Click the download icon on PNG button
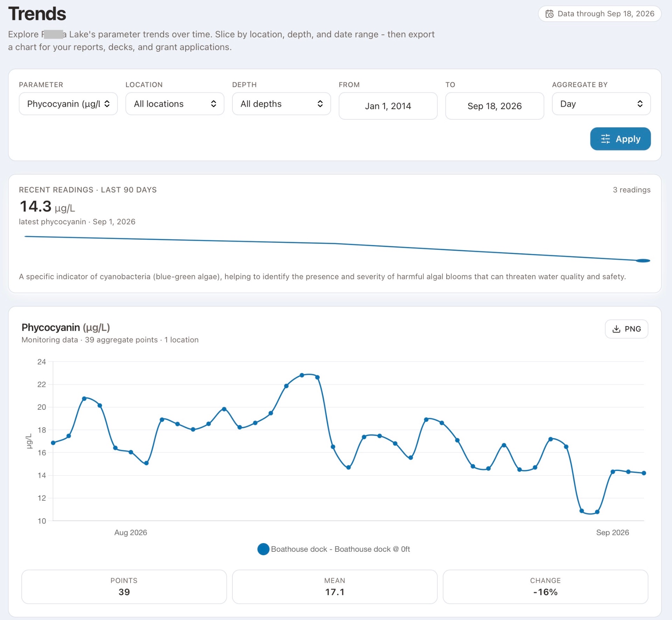 616,329
